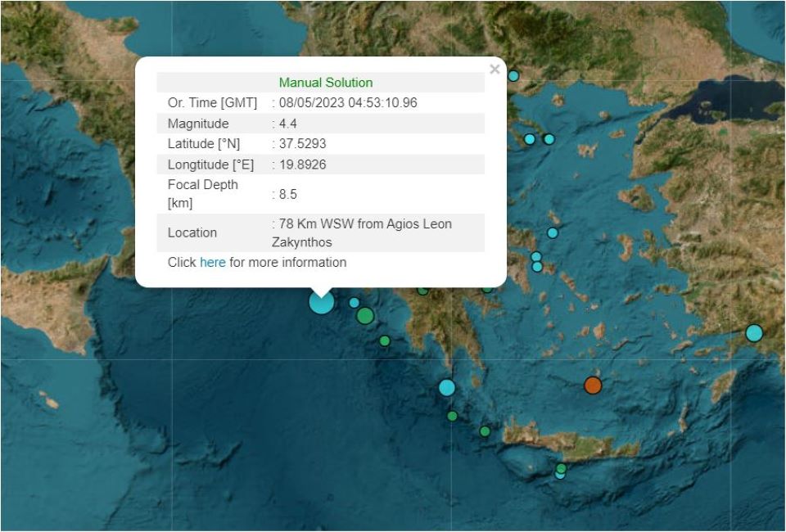Click the Location row showing Agios Leon Zakynthos

[x=319, y=232]
